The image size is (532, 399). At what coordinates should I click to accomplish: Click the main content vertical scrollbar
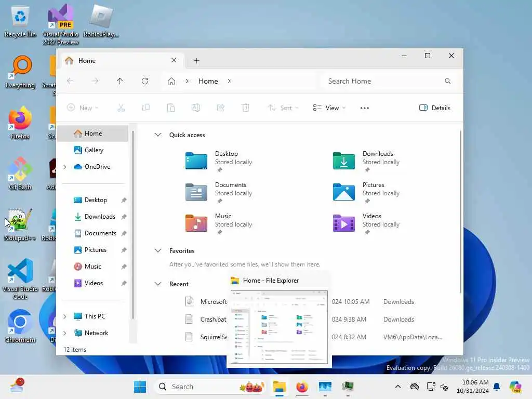pyautogui.click(x=460, y=212)
